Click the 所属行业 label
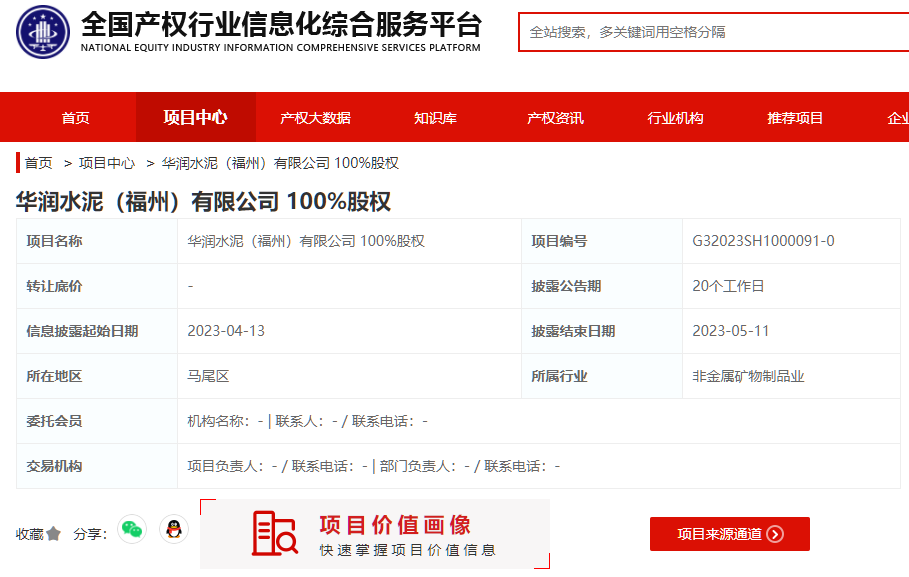Screen dimensions: 909x577 click(x=559, y=376)
